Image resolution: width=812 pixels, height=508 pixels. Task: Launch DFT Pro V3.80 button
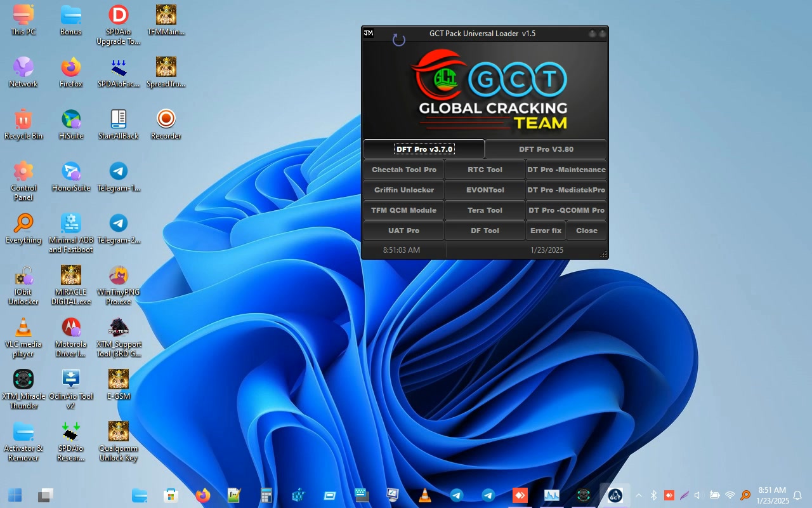click(x=546, y=149)
